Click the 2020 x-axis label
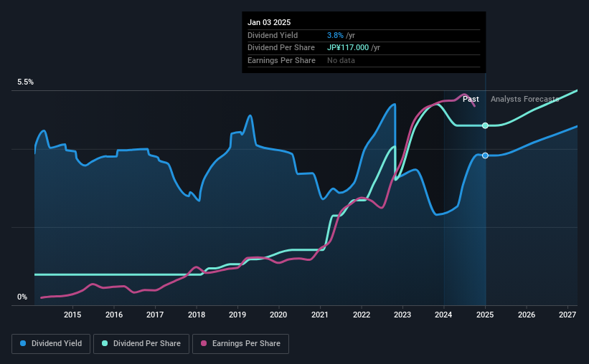Screen dimensions: 589x364 (x=278, y=315)
